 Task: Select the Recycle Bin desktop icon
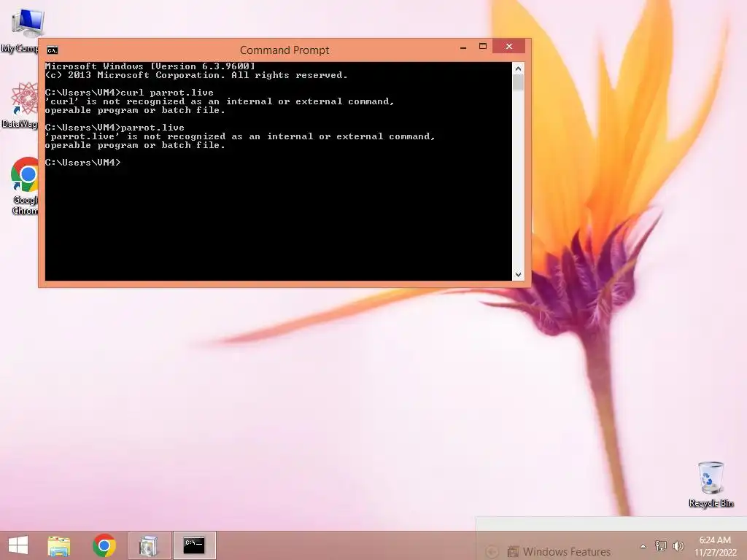click(711, 484)
